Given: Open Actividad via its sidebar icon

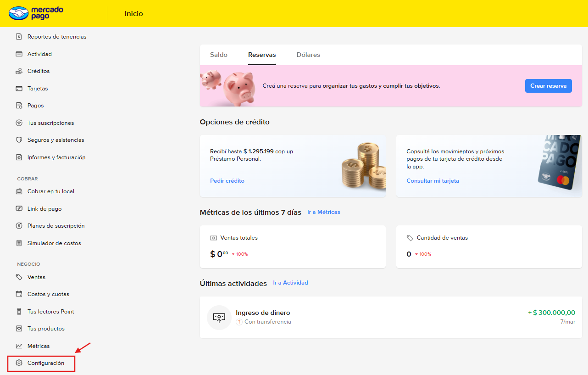Looking at the screenshot, I should [x=19, y=54].
